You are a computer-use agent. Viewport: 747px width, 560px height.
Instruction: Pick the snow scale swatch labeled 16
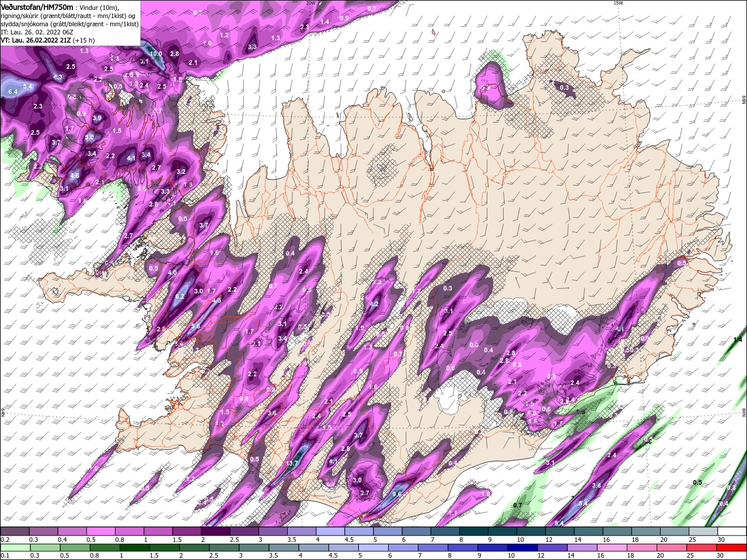click(x=617, y=531)
